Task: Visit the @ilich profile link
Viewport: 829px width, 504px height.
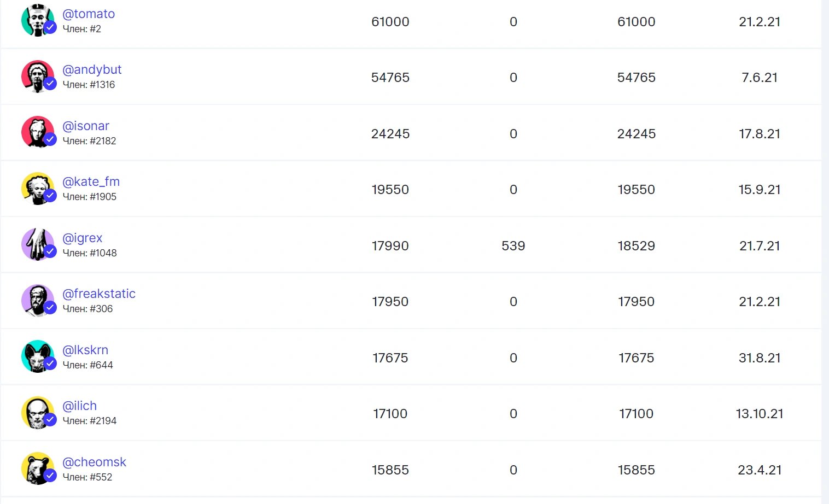Action: click(x=79, y=406)
